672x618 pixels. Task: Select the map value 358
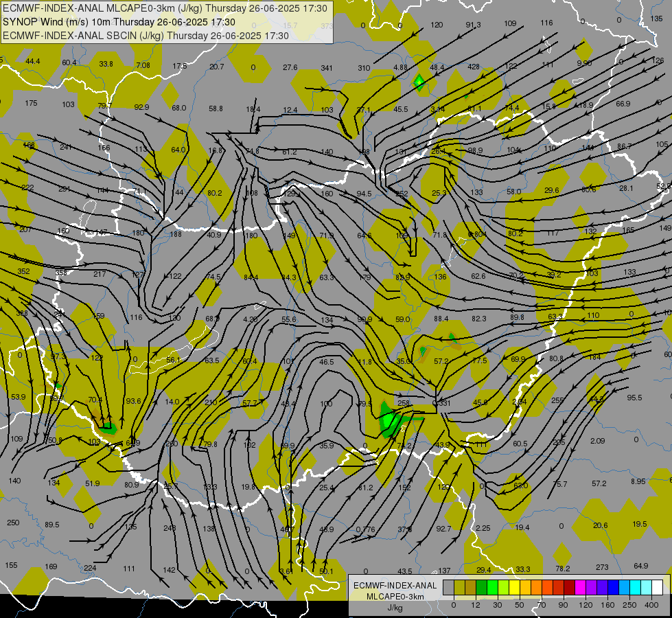[x=61, y=273]
